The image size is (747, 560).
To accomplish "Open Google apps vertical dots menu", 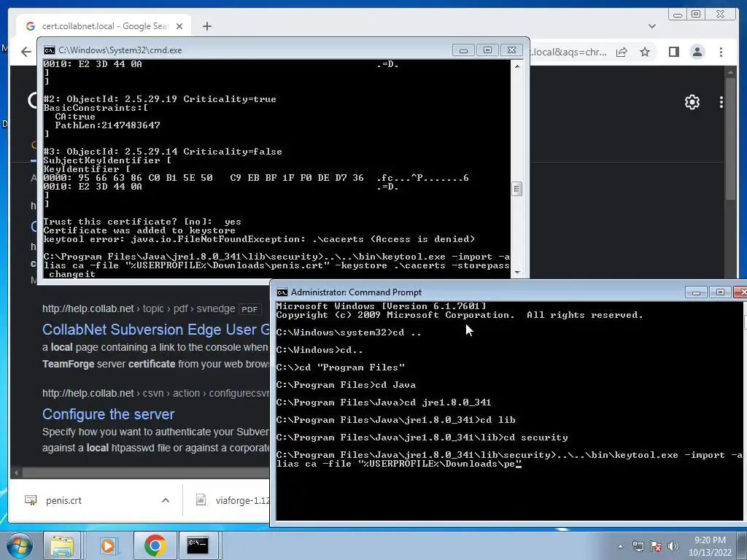I will tap(721, 102).
